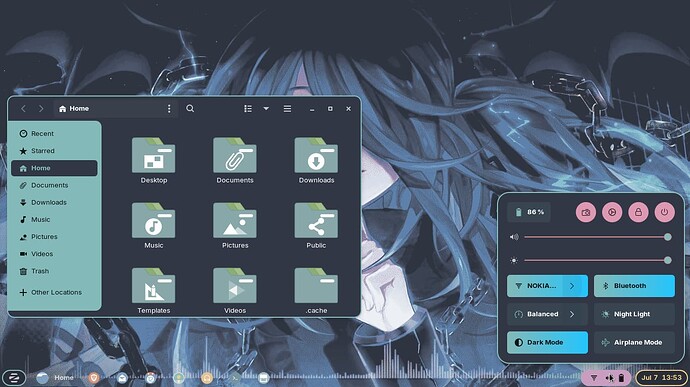Open Trash from the sidebar

(54, 271)
